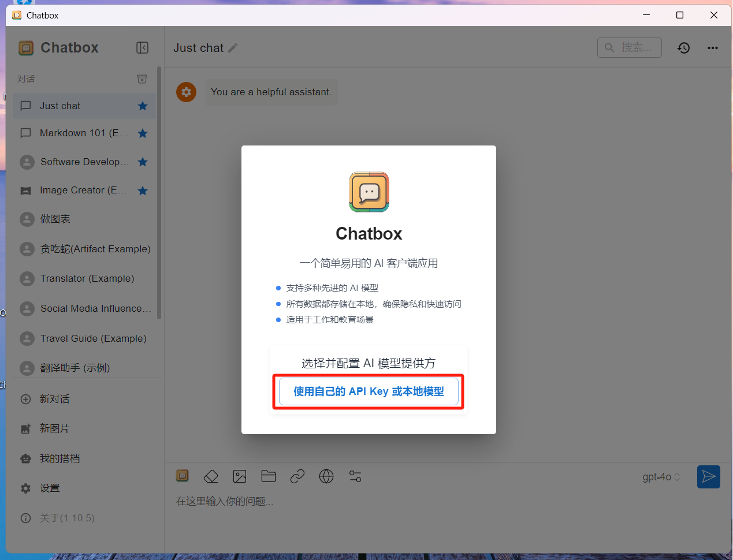Toggle web browsing globe icon
The width and height of the screenshot is (733, 560).
[x=326, y=476]
